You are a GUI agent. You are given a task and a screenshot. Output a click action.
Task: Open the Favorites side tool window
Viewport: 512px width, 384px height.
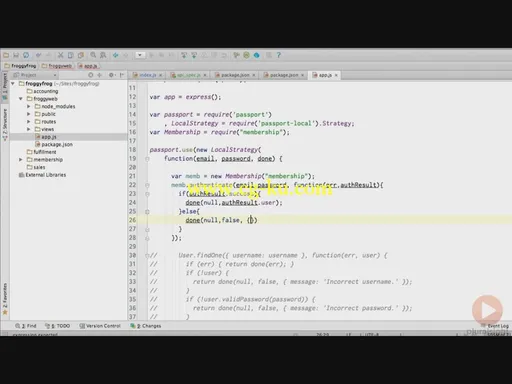click(x=5, y=299)
